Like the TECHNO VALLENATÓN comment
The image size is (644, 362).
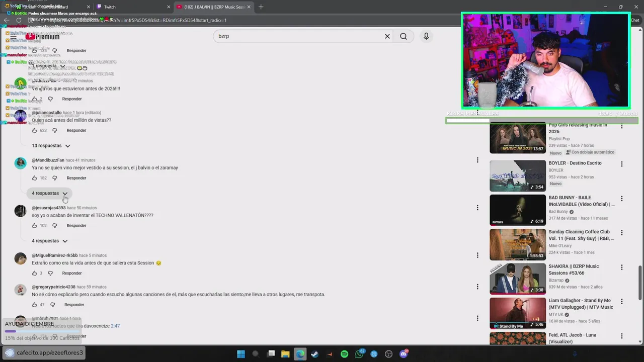coord(34,226)
